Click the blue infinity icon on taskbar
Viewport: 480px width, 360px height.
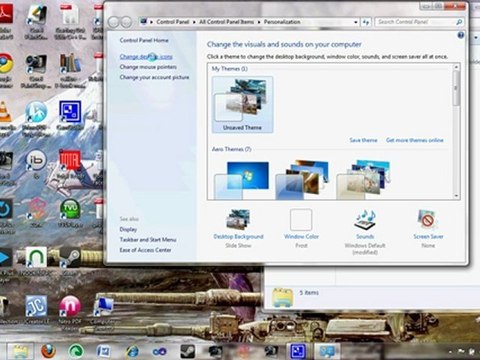pyautogui.click(x=159, y=351)
